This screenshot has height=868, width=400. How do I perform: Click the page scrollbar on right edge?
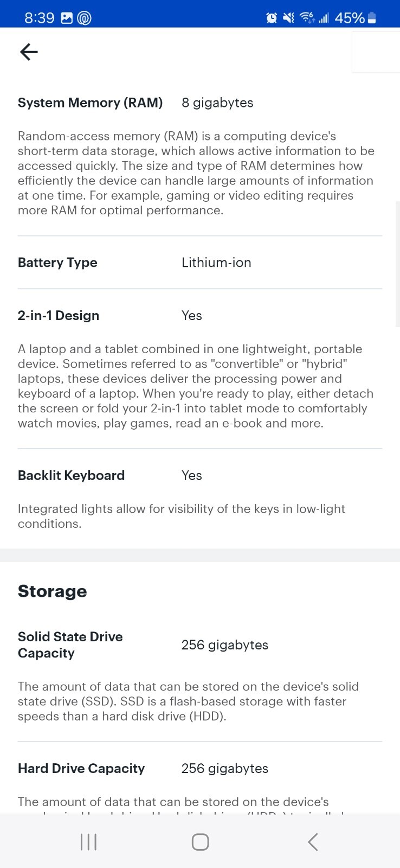click(x=397, y=263)
